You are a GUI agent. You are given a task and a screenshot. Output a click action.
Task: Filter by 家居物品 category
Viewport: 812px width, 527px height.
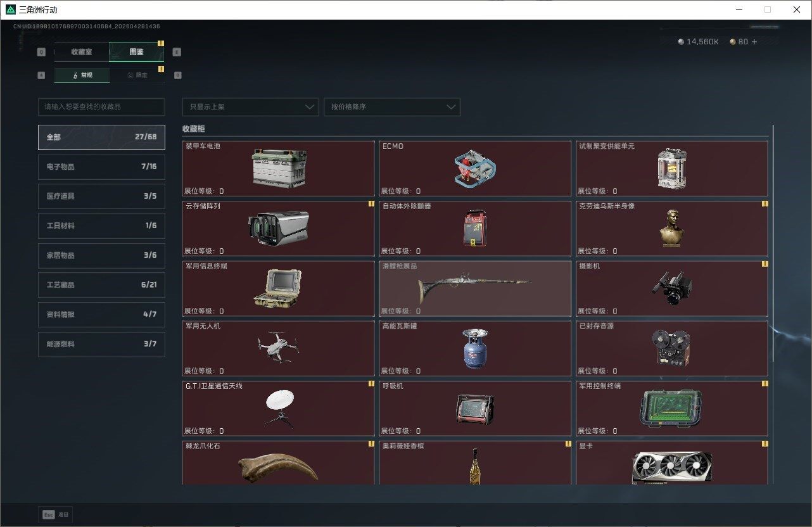pyautogui.click(x=101, y=255)
